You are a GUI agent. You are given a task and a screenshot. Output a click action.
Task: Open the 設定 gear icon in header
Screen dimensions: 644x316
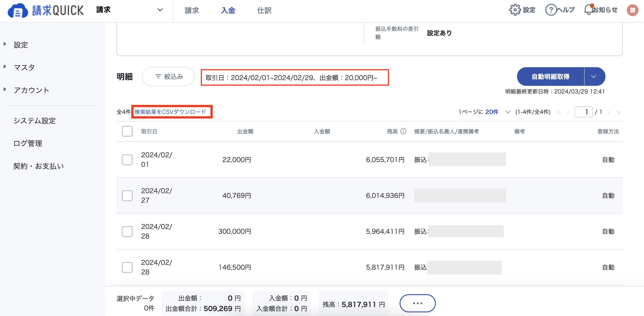[515, 10]
